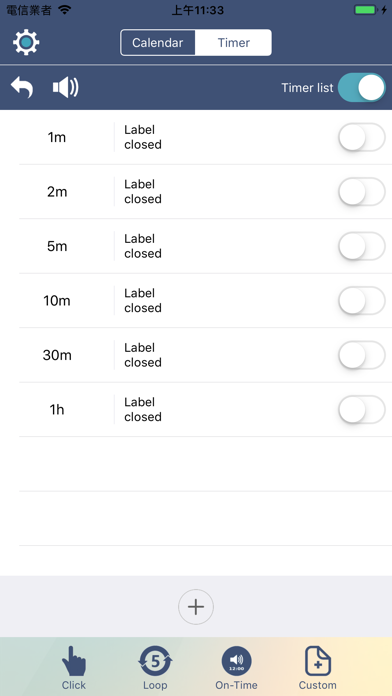Tap the back arrow icon
Screen dimensions: 392x696
tap(22, 87)
